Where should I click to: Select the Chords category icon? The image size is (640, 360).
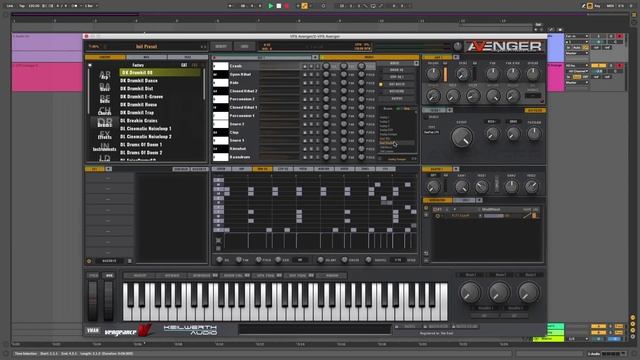coord(105,111)
